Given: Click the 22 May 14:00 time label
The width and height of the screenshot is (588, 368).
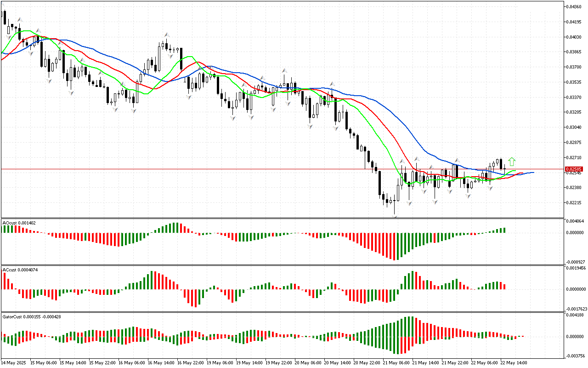Looking at the screenshot, I should click(514, 362).
